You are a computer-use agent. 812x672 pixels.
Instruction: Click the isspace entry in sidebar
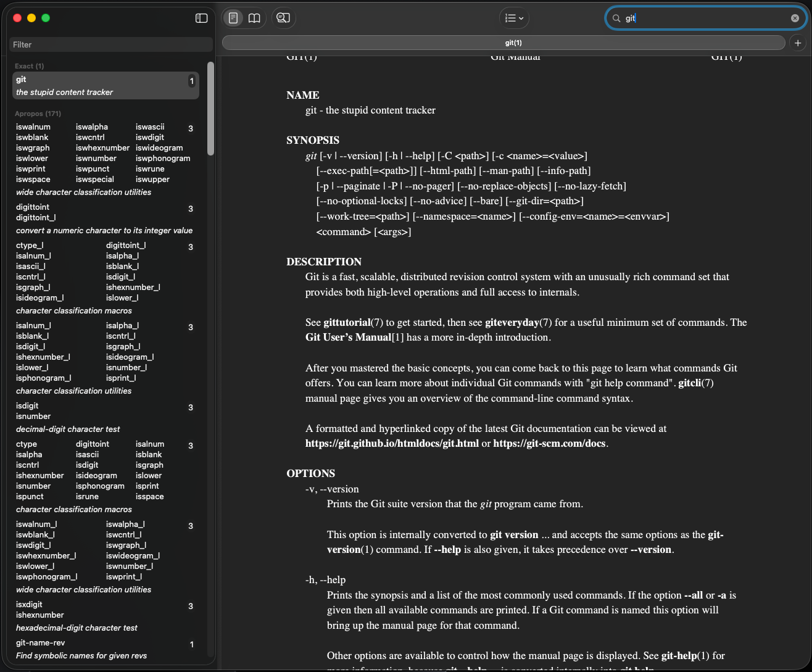(x=150, y=497)
